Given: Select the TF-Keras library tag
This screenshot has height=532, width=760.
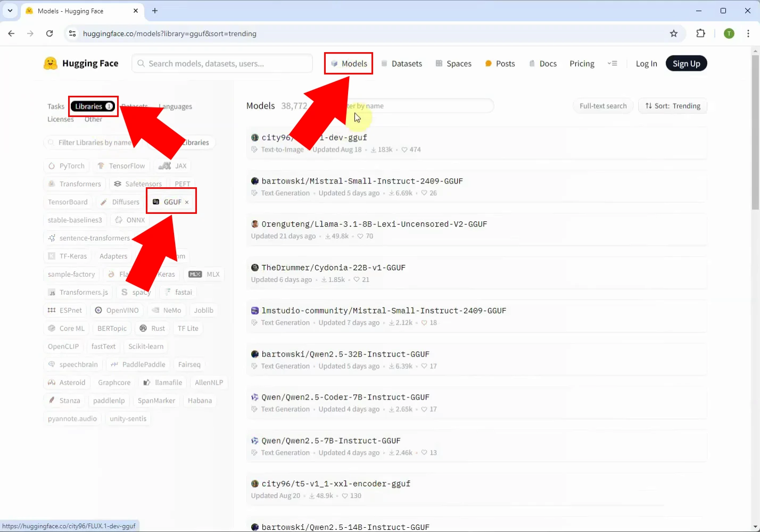Looking at the screenshot, I should tap(67, 256).
